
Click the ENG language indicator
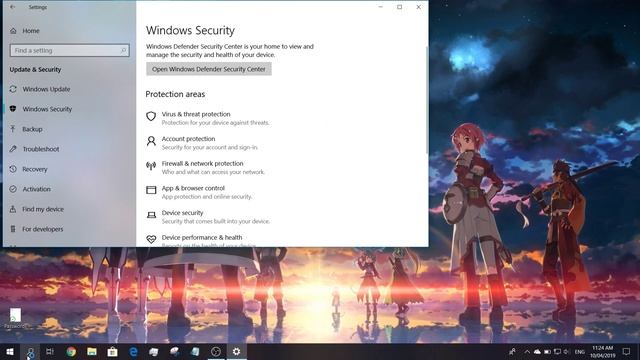580,352
